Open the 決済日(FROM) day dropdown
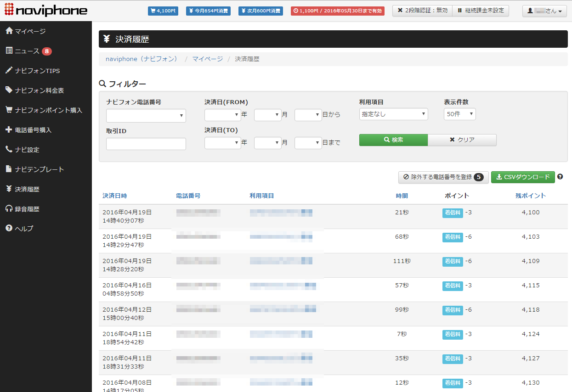This screenshot has width=572, height=392. (x=308, y=115)
